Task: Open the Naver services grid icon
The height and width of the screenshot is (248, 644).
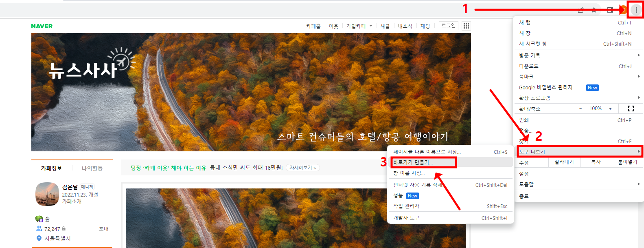Action: click(x=466, y=26)
